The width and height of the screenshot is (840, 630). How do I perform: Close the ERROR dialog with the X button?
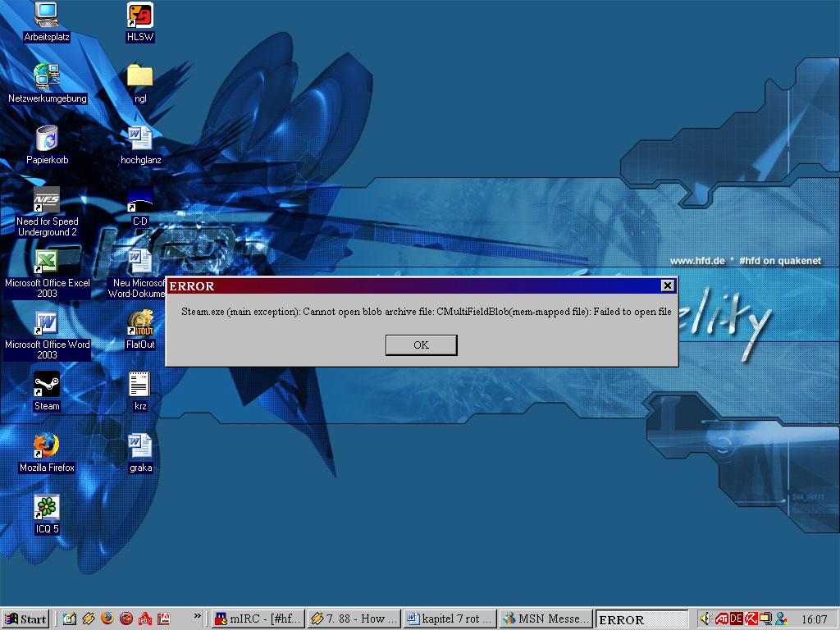667,285
